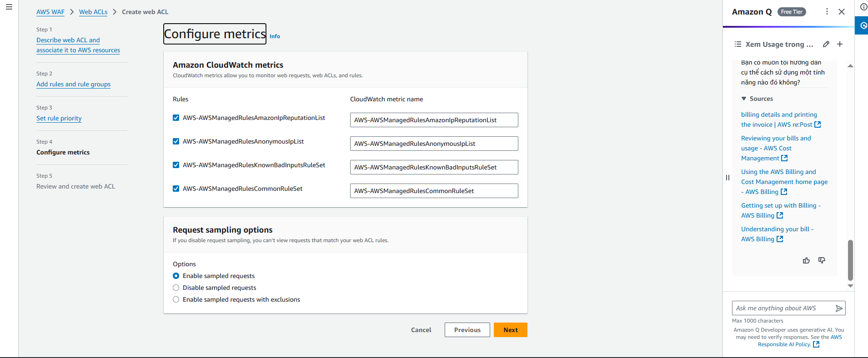The width and height of the screenshot is (868, 358).
Task: Click 'Create web ACL' breadcrumb text
Action: 145,12
